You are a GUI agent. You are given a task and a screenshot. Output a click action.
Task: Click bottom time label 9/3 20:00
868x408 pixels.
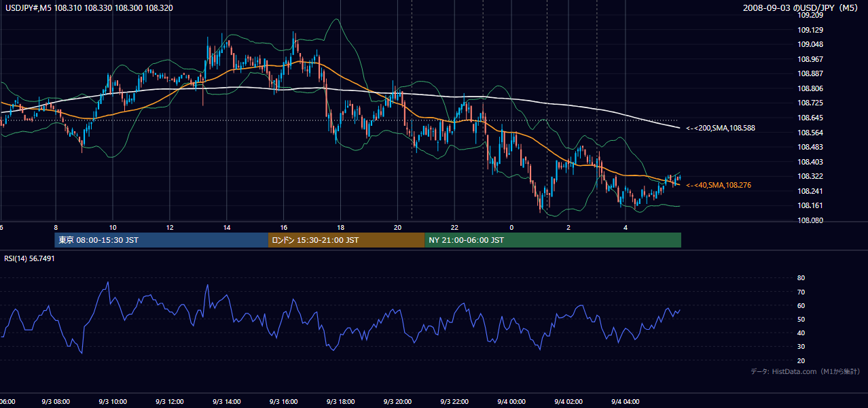point(398,402)
